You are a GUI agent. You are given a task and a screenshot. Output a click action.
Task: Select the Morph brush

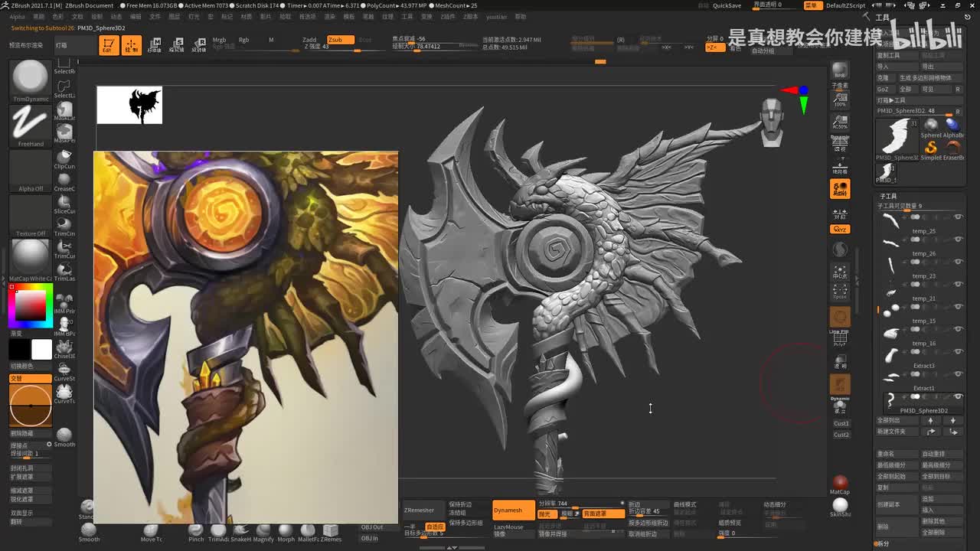point(286,533)
